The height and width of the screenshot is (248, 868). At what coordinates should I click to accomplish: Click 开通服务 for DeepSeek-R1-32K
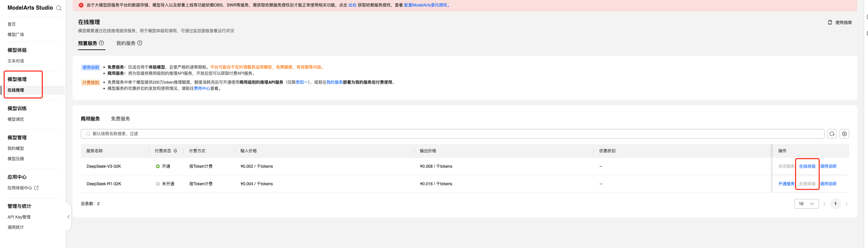786,184
